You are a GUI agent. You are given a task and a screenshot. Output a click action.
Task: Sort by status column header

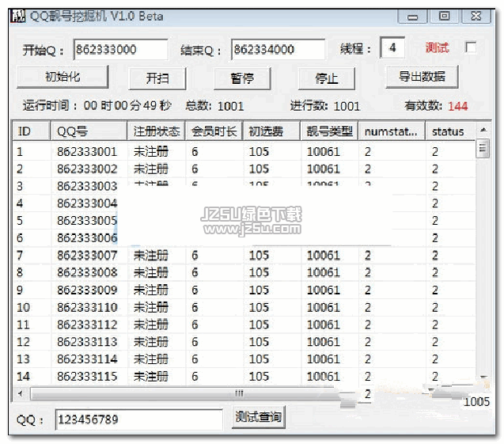450,131
